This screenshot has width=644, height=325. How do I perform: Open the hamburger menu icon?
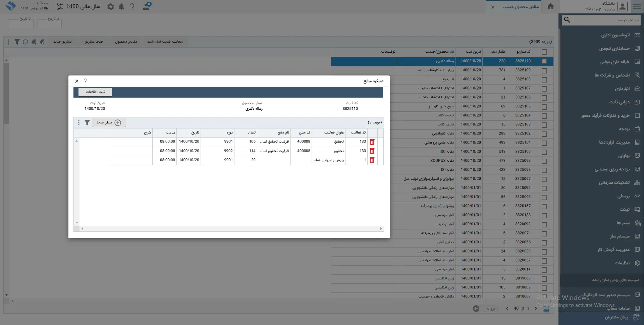coord(637,7)
